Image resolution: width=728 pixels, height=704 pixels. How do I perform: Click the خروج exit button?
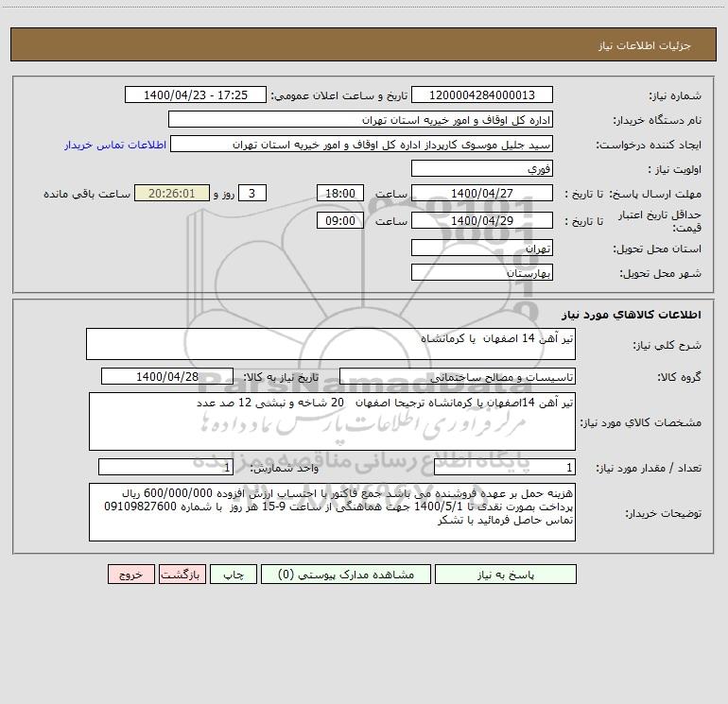[130, 575]
